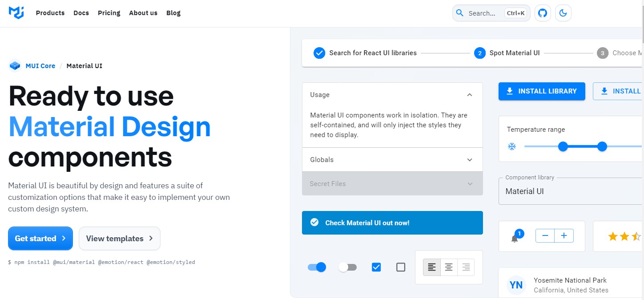Expand the Globals accordion
The width and height of the screenshot is (644, 300).
click(470, 160)
